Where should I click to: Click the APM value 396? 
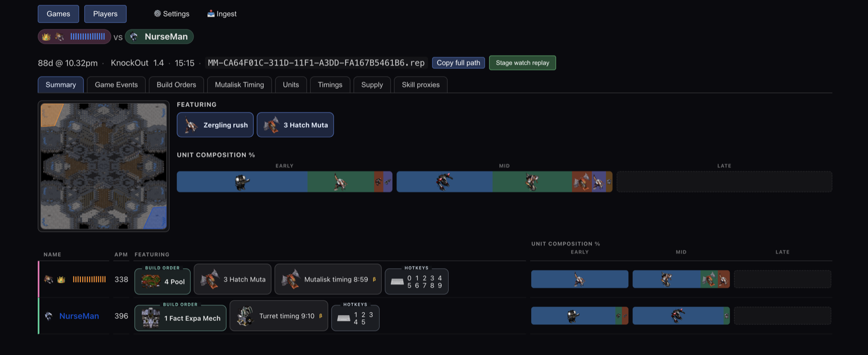click(122, 316)
